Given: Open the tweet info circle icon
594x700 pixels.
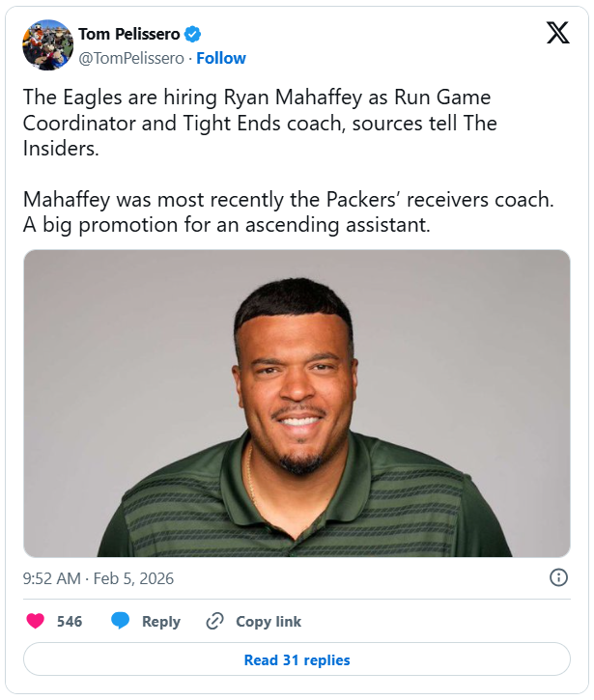Looking at the screenshot, I should pyautogui.click(x=558, y=577).
